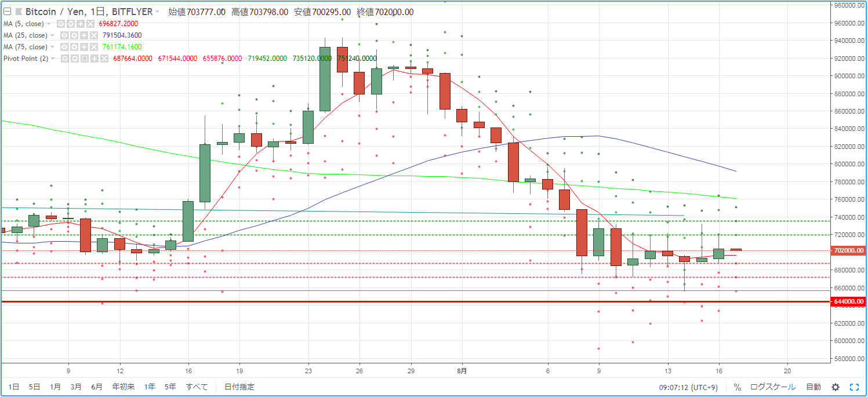868x397 pixels.
Task: Toggle visibility of MA (25, close)
Action: click(x=64, y=35)
